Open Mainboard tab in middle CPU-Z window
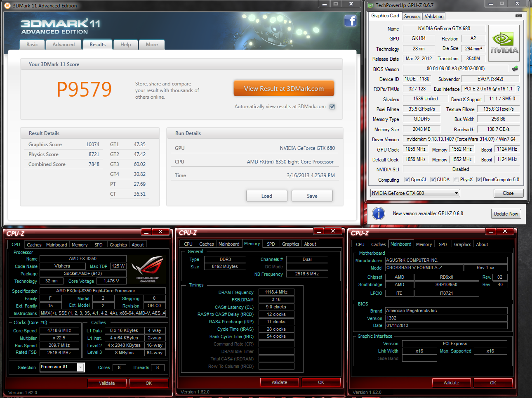 [229, 244]
